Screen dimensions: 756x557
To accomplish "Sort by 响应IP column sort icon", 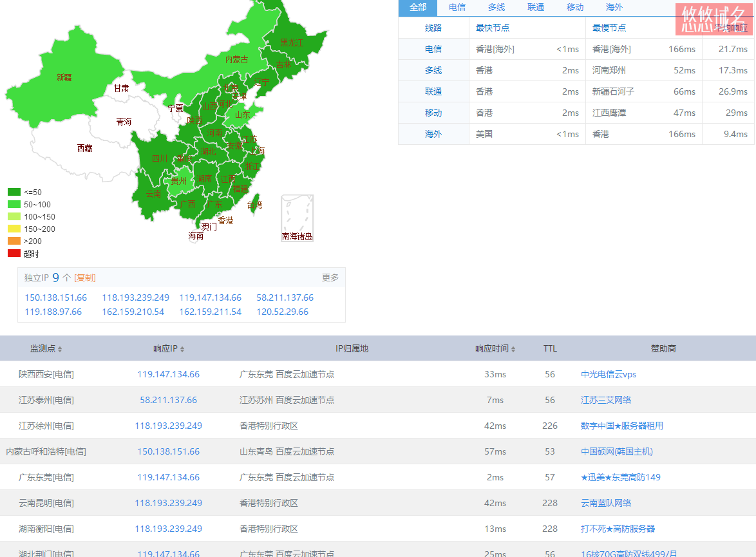I will [182, 349].
